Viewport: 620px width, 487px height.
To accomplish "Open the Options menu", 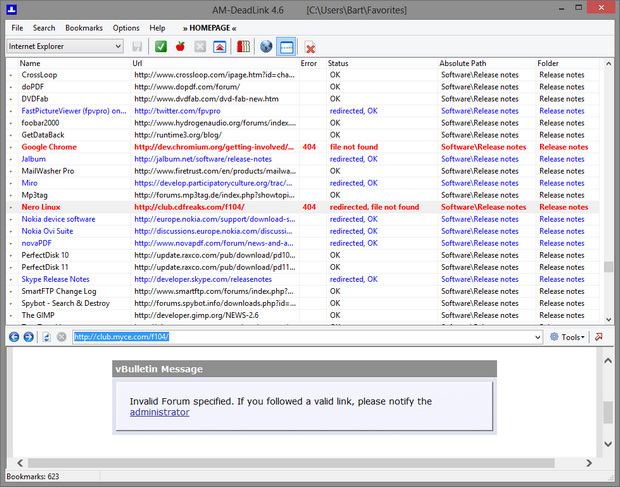I will click(x=126, y=28).
